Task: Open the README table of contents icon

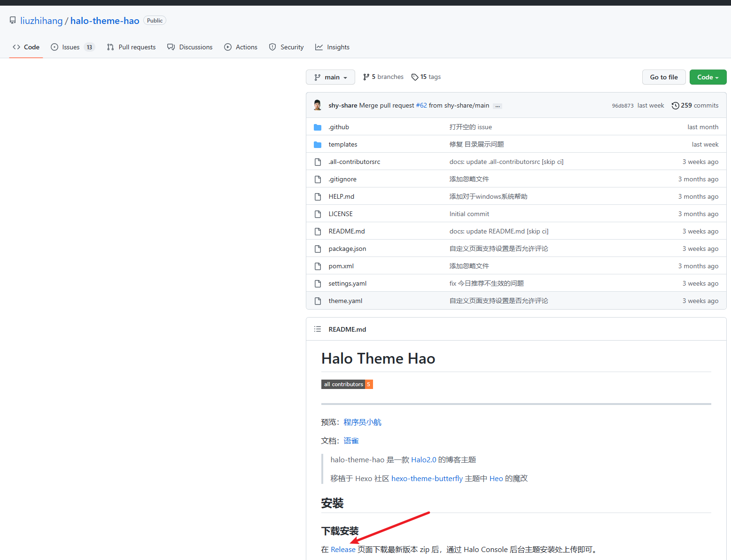Action: (318, 329)
